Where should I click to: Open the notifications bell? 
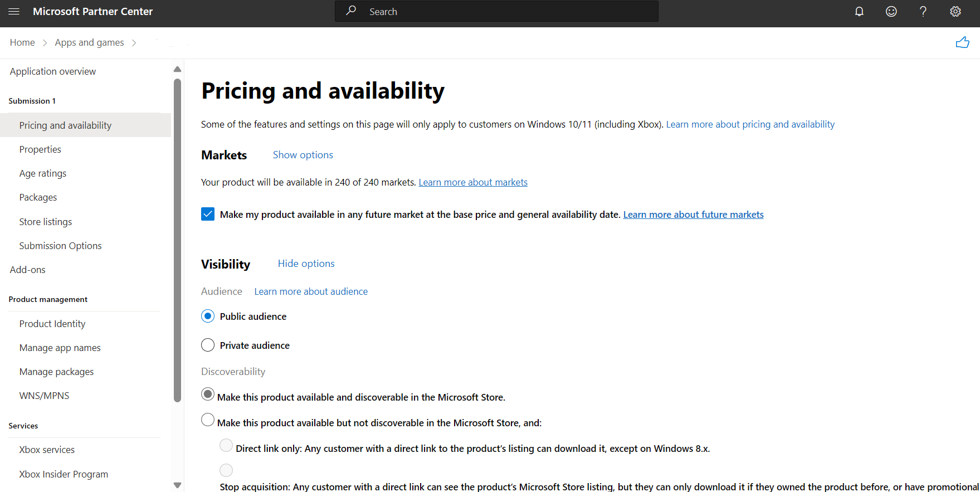coord(859,11)
